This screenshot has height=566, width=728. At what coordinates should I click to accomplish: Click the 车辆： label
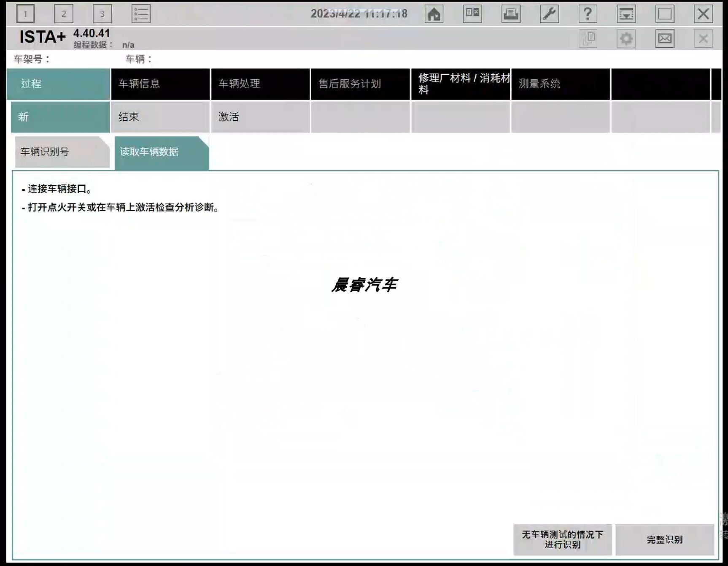click(139, 59)
